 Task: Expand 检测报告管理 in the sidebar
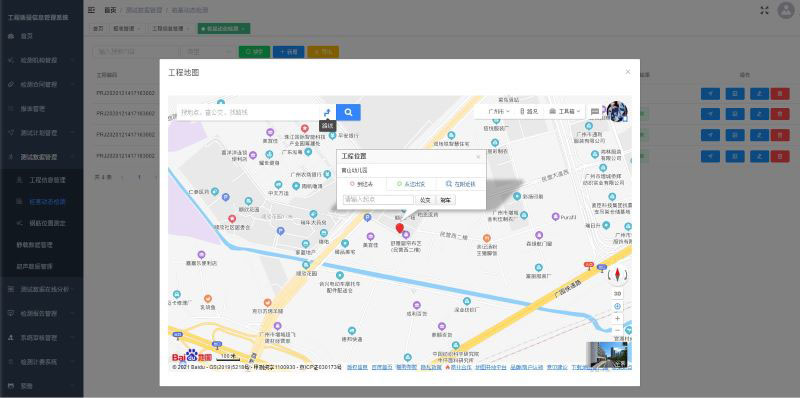41,313
